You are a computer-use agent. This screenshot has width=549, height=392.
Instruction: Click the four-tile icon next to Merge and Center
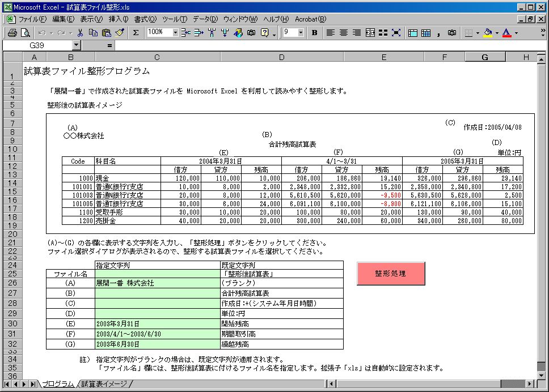[x=383, y=33]
